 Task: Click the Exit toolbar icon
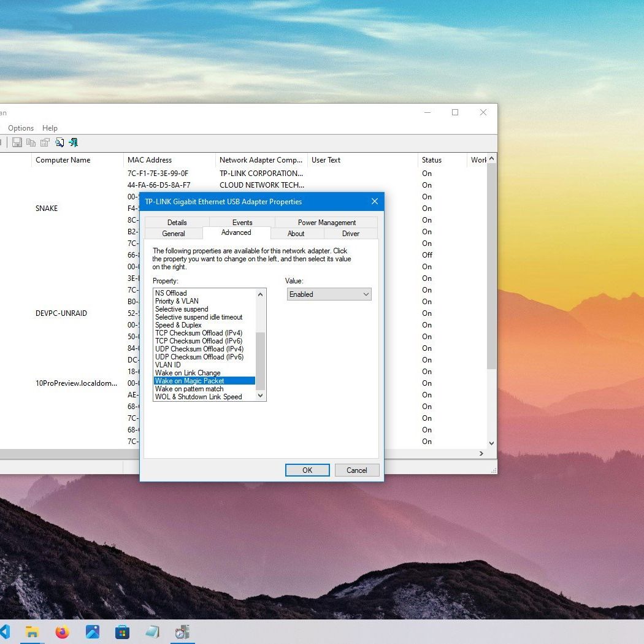(x=74, y=143)
